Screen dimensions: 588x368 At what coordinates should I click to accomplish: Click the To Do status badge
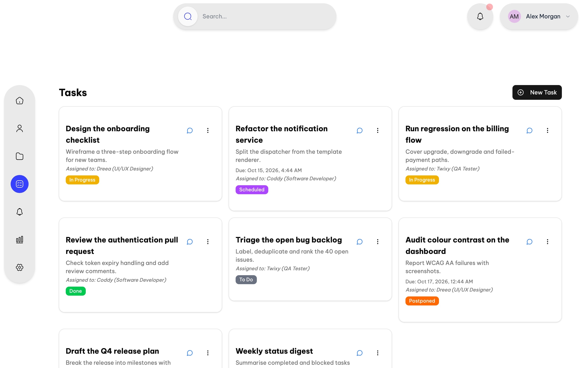tap(246, 280)
